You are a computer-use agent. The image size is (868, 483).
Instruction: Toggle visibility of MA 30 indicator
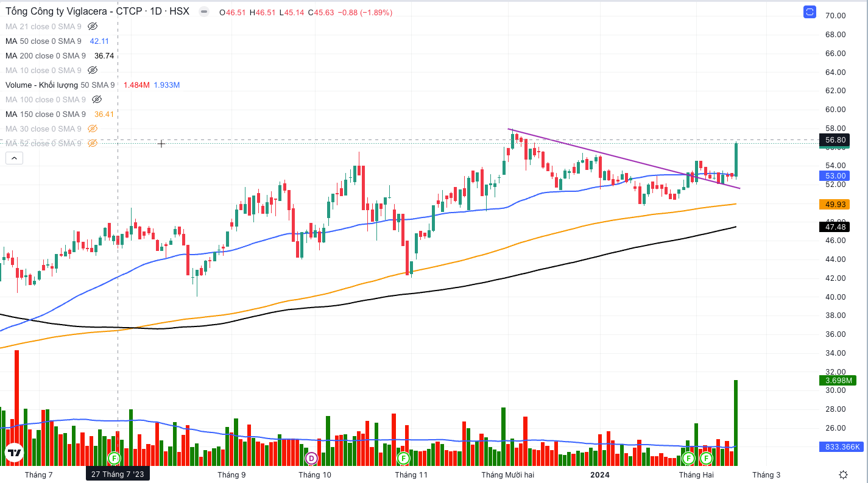93,129
